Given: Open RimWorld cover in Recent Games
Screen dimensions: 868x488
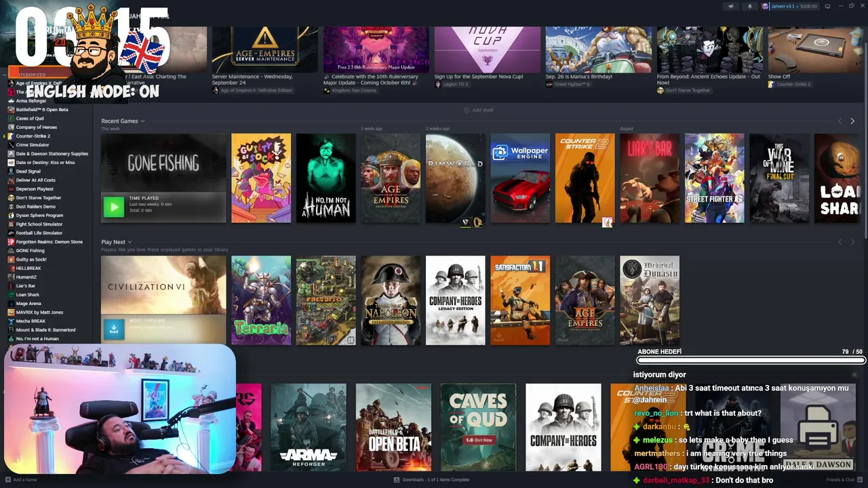Looking at the screenshot, I should (455, 178).
